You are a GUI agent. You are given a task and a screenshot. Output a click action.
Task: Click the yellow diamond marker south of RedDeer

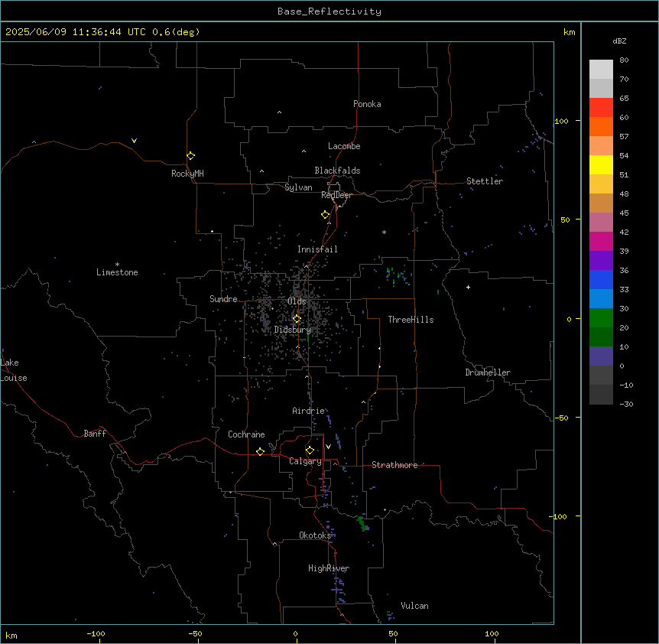tap(325, 215)
